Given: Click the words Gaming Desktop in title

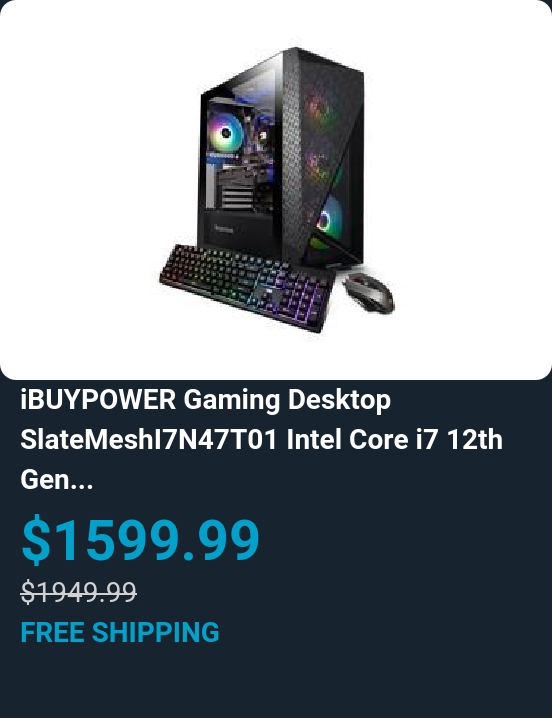Looking at the screenshot, I should click(287, 401).
